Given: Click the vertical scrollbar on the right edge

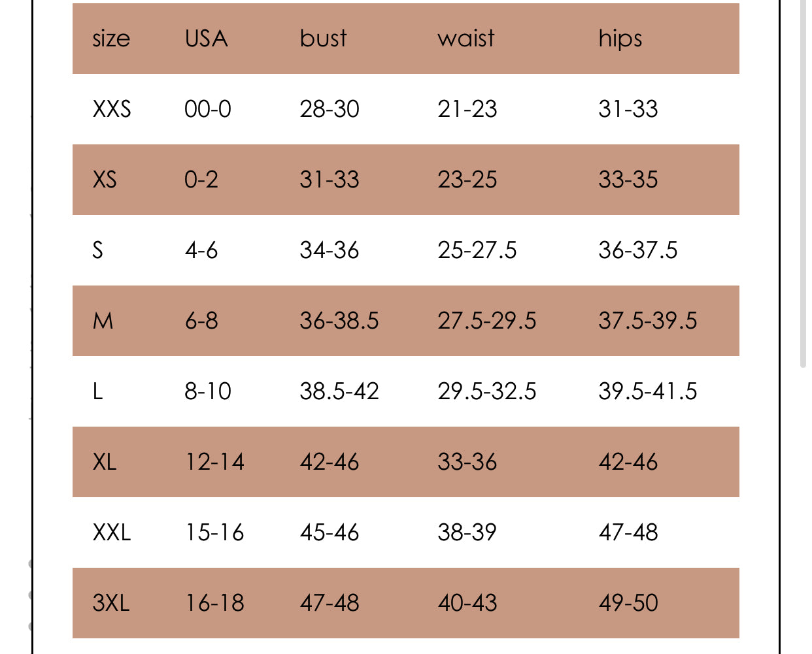Looking at the screenshot, I should (x=803, y=184).
